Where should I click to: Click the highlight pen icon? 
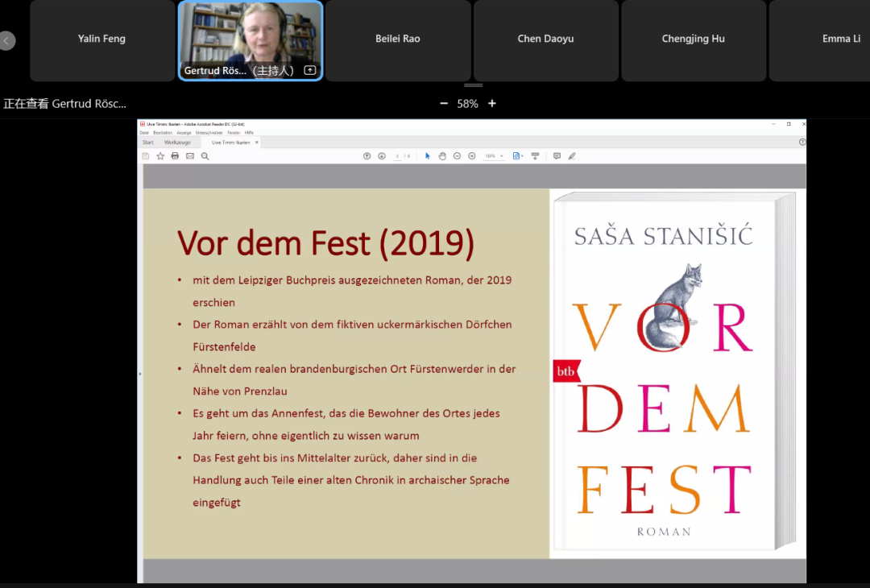click(572, 156)
